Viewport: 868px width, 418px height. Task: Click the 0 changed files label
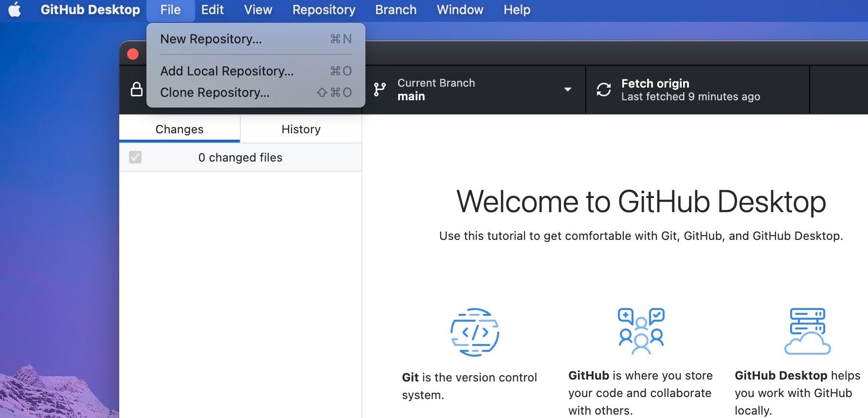240,158
